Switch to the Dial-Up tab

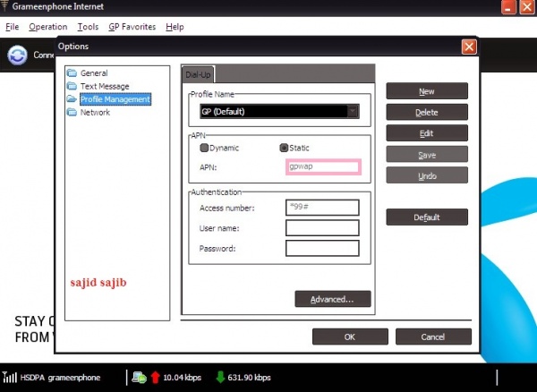coord(198,74)
